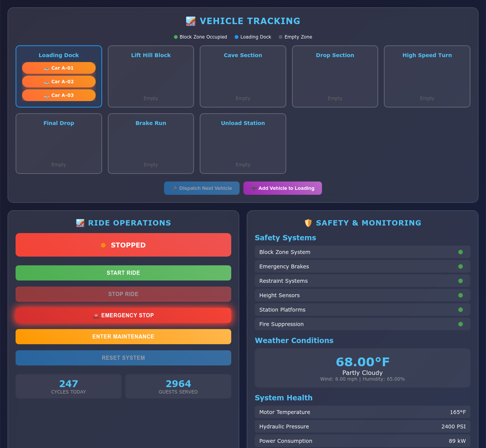Select the Car A-02 vehicle chip
Viewport: 486px width, 448px height.
(x=59, y=82)
